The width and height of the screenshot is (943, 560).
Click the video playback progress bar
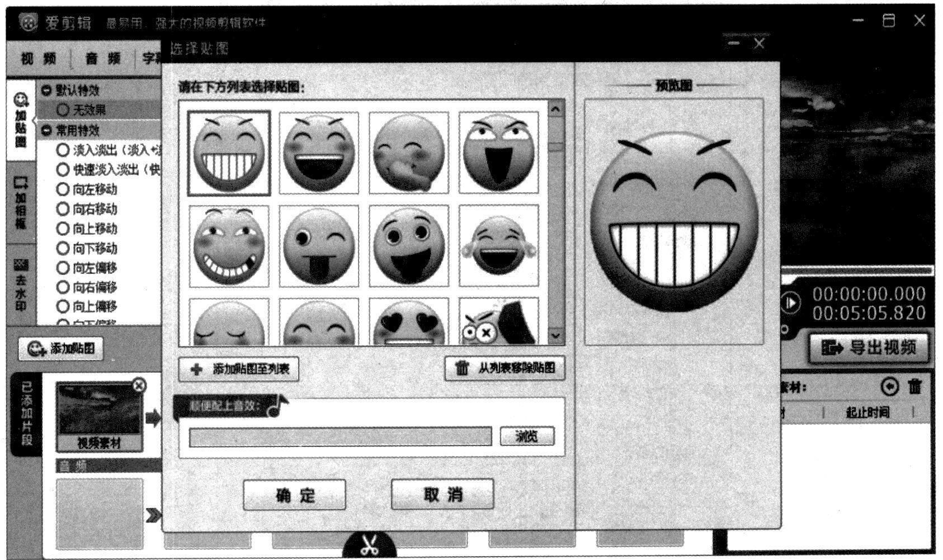point(856,271)
